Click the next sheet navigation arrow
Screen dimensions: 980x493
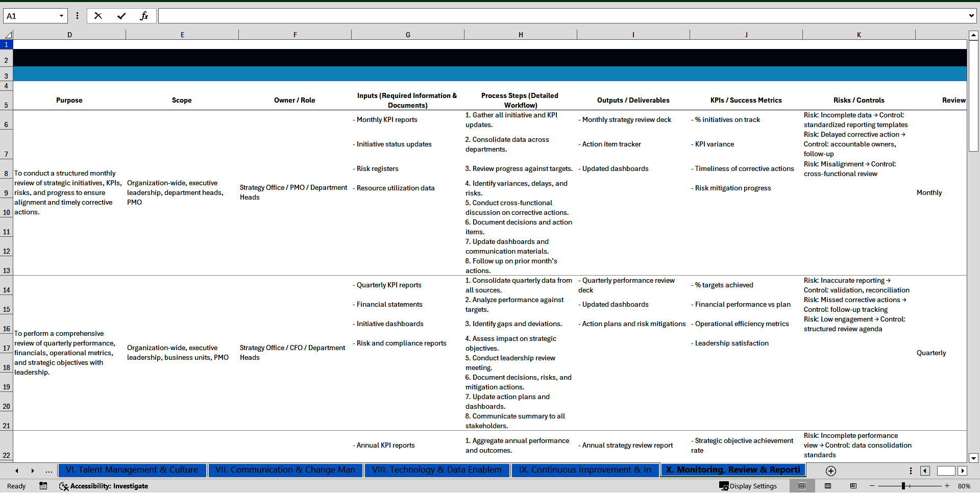coord(33,471)
